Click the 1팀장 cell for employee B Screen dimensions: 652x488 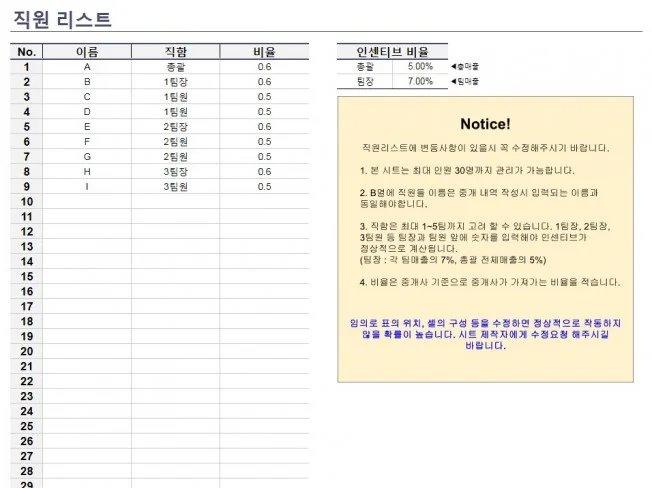pos(175,82)
